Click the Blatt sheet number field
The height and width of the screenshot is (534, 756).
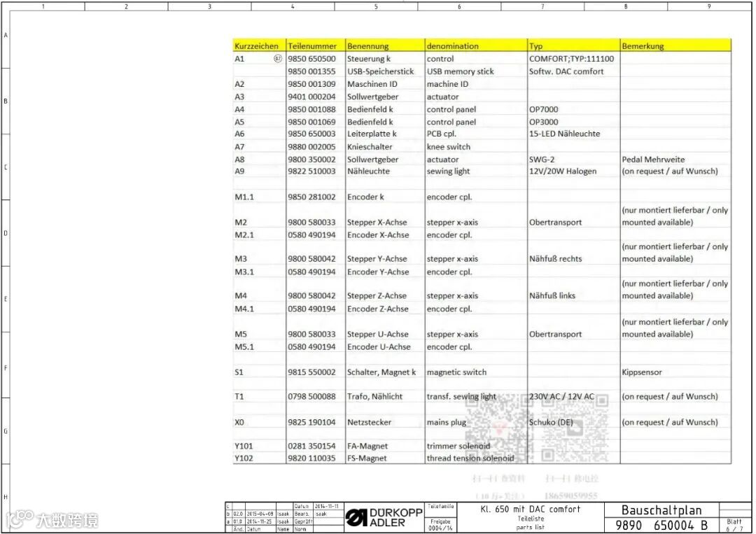[x=734, y=525]
